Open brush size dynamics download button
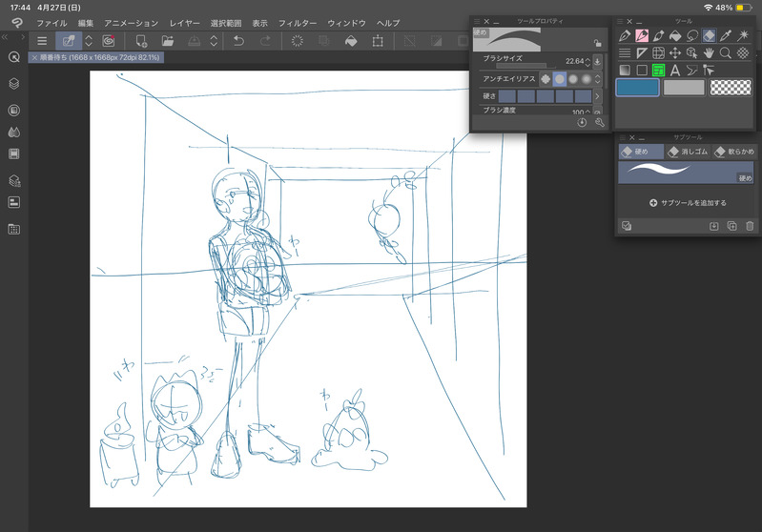This screenshot has width=762, height=532. (x=597, y=61)
